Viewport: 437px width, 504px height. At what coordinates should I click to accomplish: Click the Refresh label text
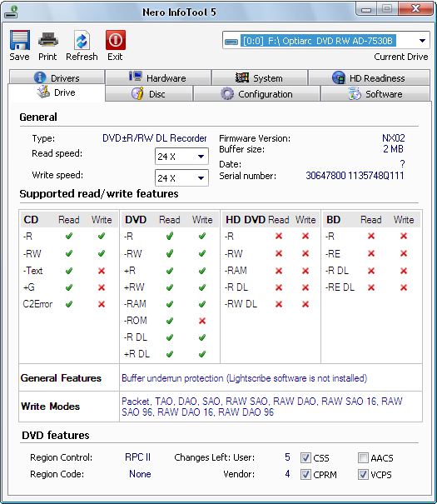(82, 57)
